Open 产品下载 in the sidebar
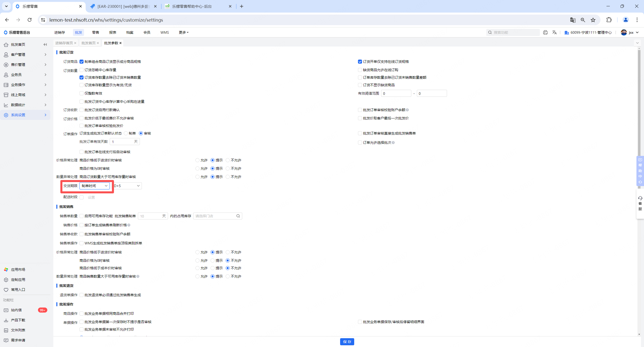644x347 pixels. click(x=18, y=320)
